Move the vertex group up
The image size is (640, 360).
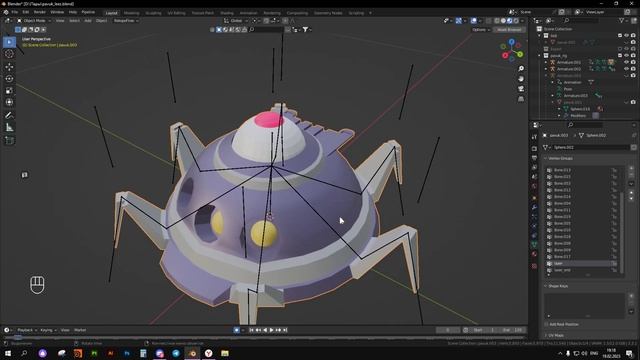(631, 193)
